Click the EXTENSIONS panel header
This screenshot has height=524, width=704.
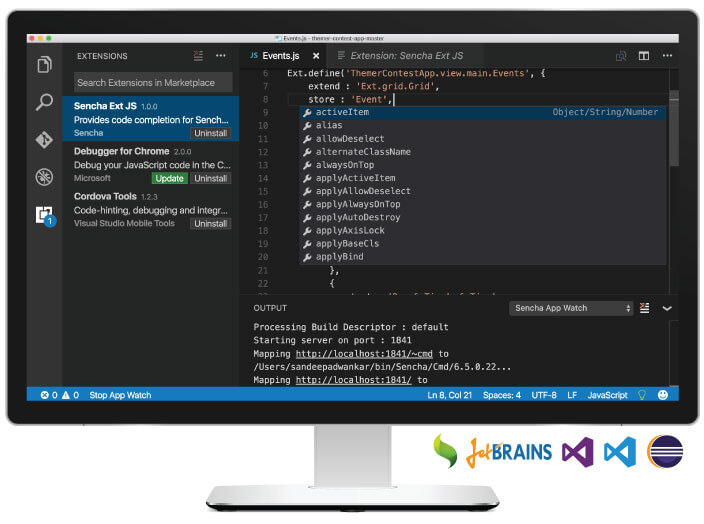[x=102, y=56]
